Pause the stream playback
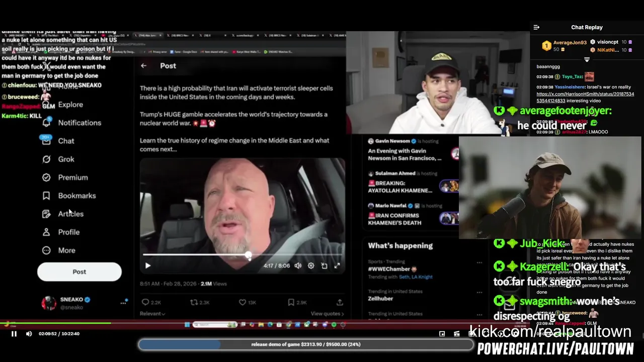 point(14,334)
